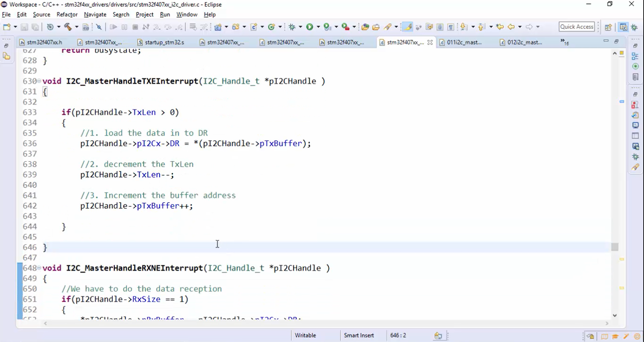Click the Debug bug icon in toolbar
The image size is (644, 342).
[292, 27]
